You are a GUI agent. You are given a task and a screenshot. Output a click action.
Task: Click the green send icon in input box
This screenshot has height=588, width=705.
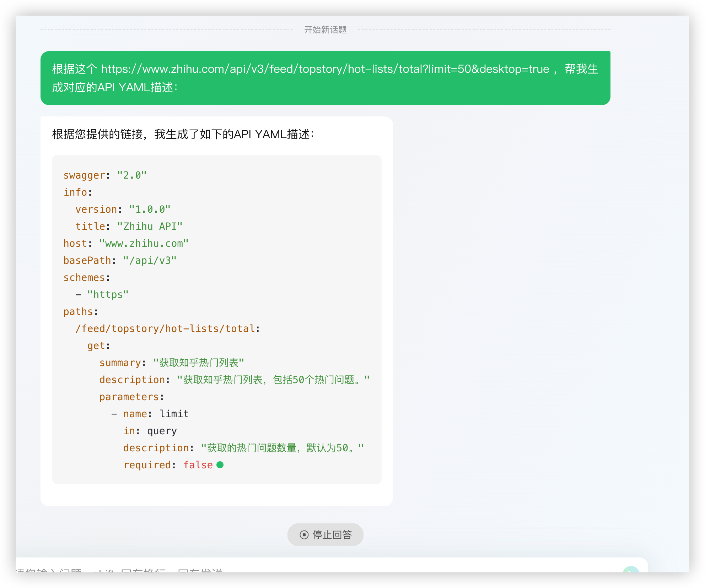point(631,570)
